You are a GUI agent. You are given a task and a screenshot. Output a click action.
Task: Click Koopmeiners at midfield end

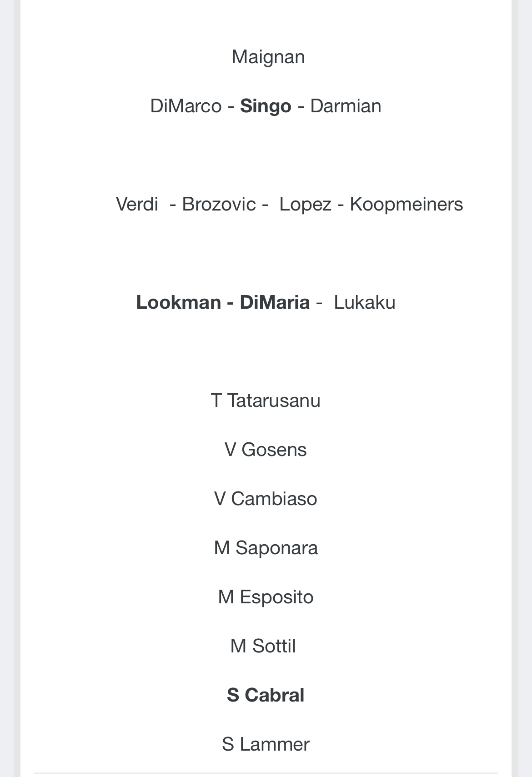406,205
